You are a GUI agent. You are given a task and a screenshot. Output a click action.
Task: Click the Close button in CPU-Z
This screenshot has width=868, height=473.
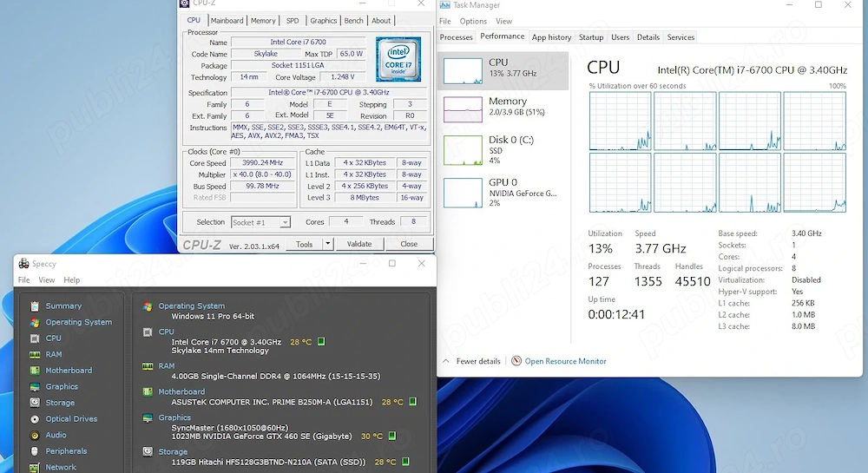coord(409,244)
